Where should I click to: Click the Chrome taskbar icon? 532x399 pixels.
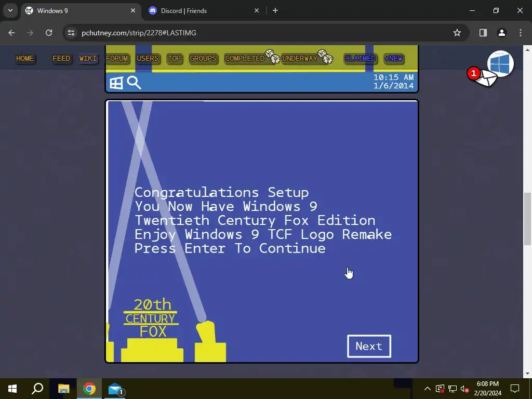click(89, 389)
